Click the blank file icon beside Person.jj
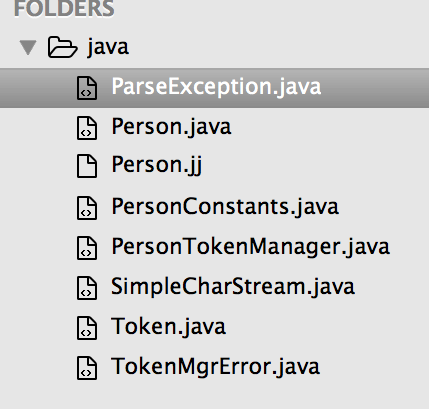 point(87,166)
